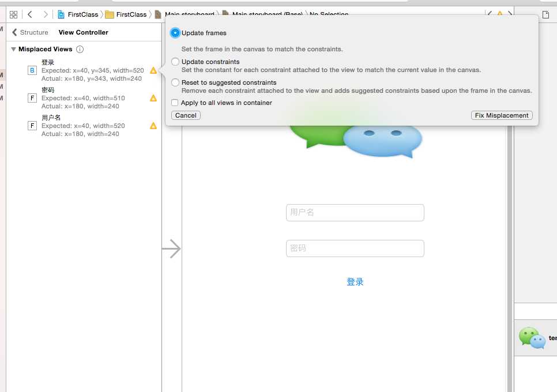Choose Reset to suggested constraints option

click(175, 82)
